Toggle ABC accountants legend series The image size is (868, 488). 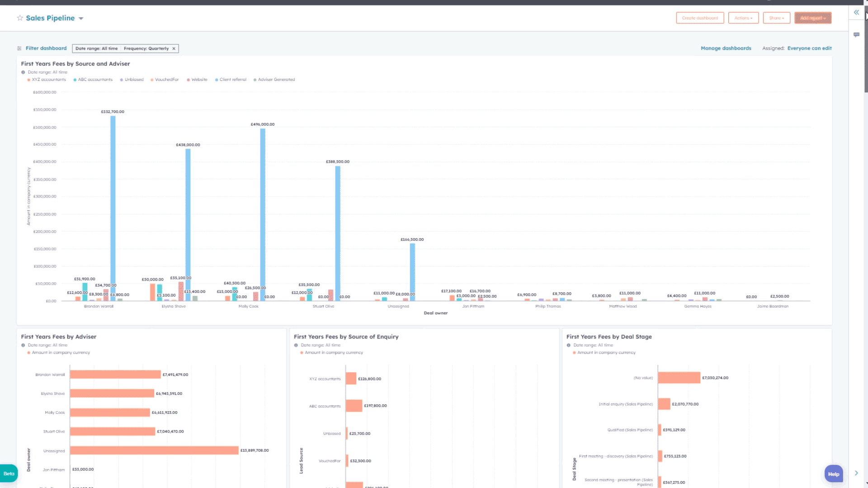click(x=93, y=80)
